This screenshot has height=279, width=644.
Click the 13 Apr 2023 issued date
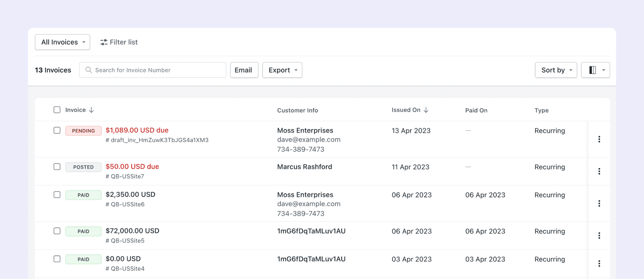pos(411,131)
